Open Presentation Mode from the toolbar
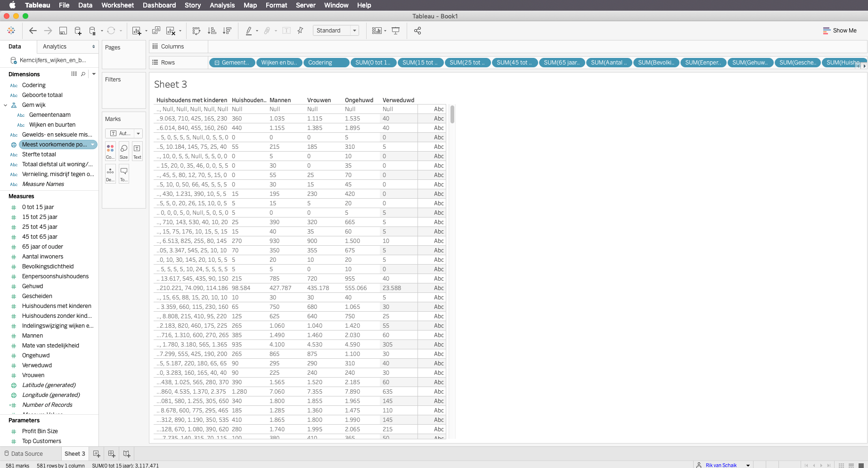This screenshot has height=468, width=868. point(396,31)
